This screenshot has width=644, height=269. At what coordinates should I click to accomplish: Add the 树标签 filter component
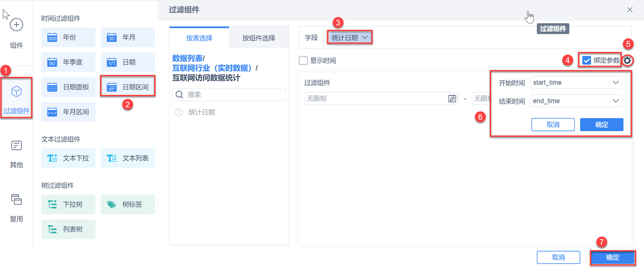pyautogui.click(x=128, y=204)
